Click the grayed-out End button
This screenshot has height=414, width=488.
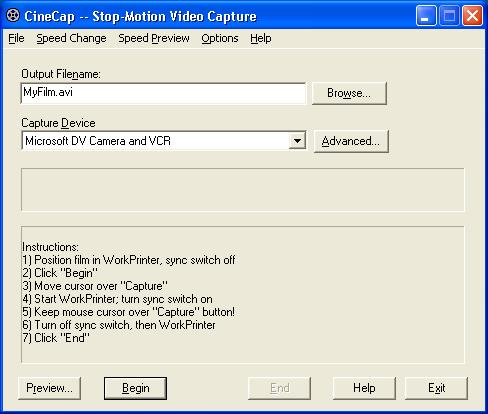click(x=279, y=388)
